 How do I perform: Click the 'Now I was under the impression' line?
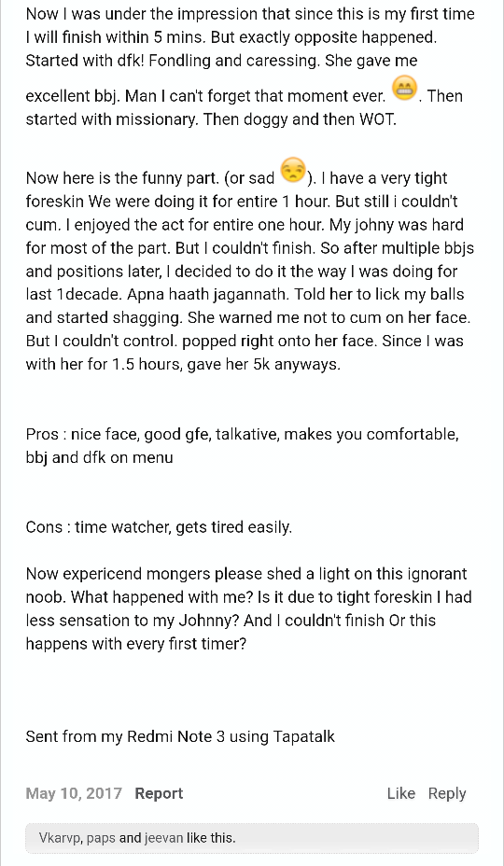[x=250, y=14]
